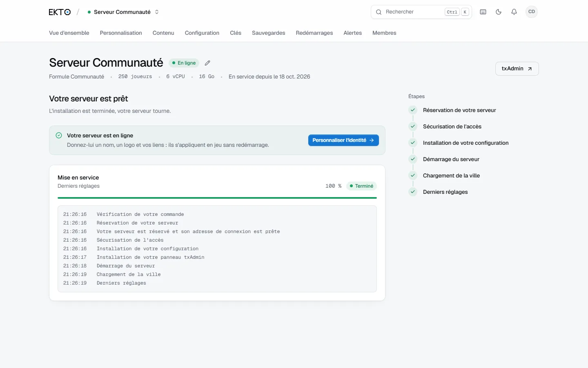Select log line 'Installation de votre panneau txAdmin'

150,257
